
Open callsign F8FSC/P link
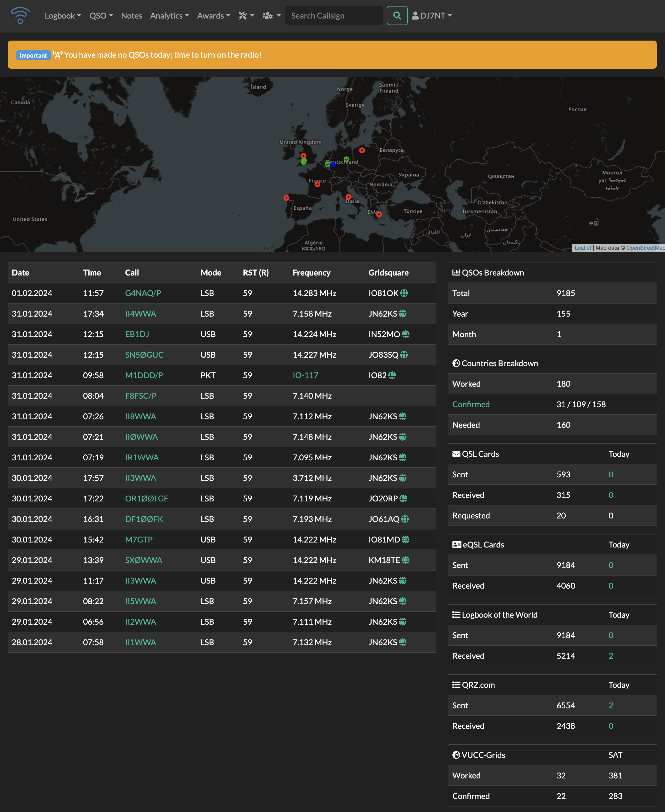tap(140, 396)
